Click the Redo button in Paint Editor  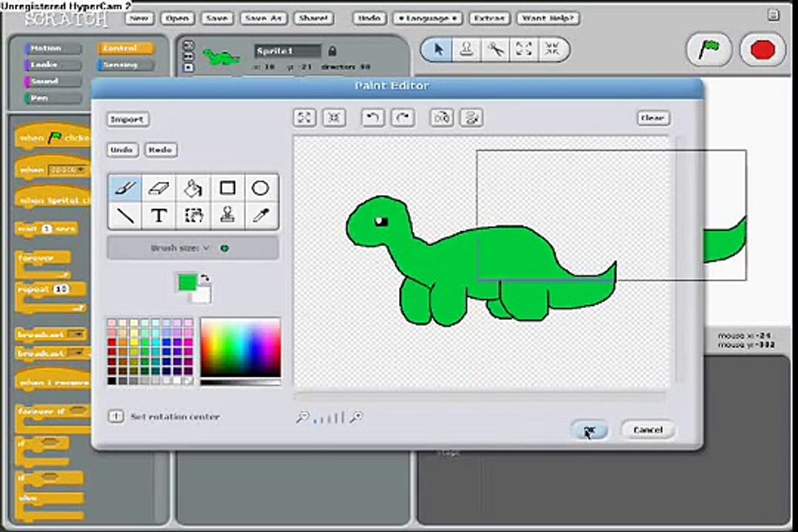coord(160,150)
